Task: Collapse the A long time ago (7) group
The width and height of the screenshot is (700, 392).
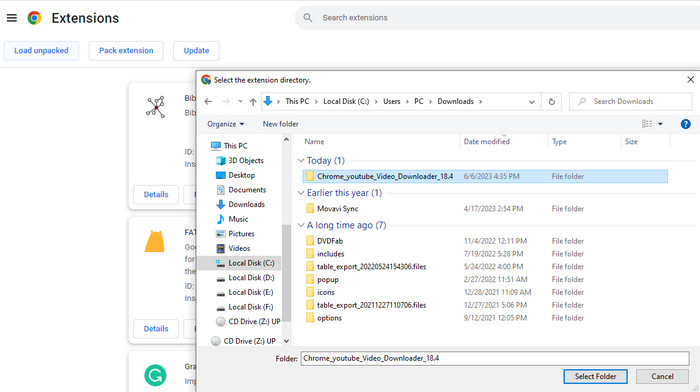Action: coord(301,225)
